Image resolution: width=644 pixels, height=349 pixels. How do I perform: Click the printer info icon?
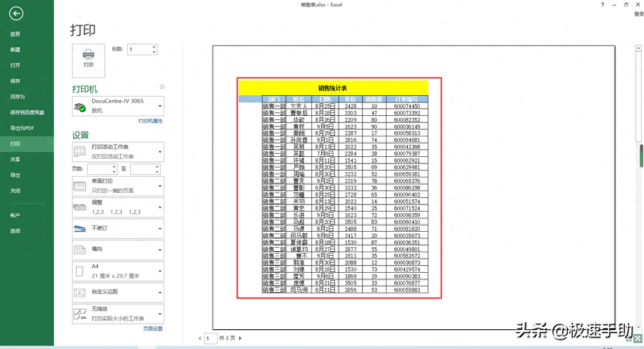[x=162, y=87]
